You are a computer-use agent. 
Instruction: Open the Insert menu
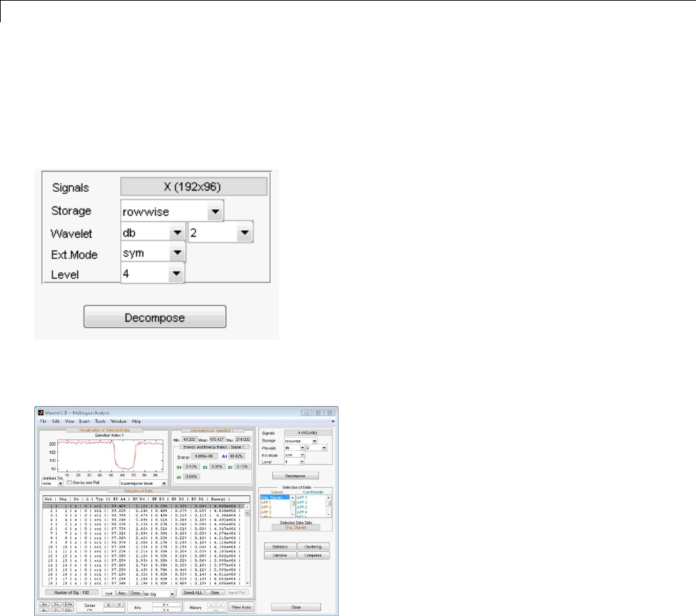click(x=84, y=421)
